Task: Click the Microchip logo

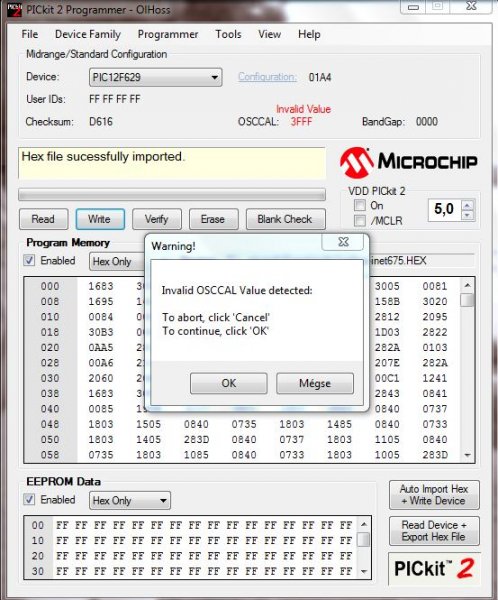Action: tap(408, 163)
